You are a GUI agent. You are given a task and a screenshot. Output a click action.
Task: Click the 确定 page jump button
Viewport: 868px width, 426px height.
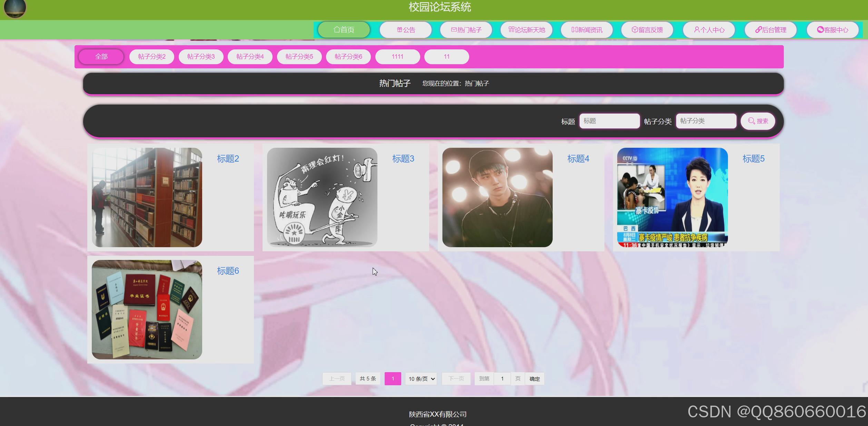pos(535,379)
